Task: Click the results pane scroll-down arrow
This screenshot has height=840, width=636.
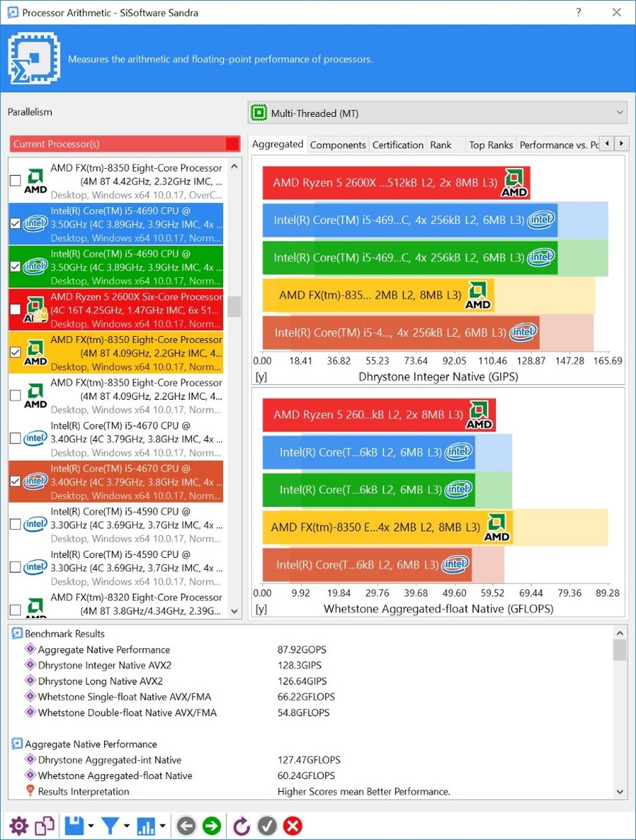Action: pyautogui.click(x=620, y=792)
